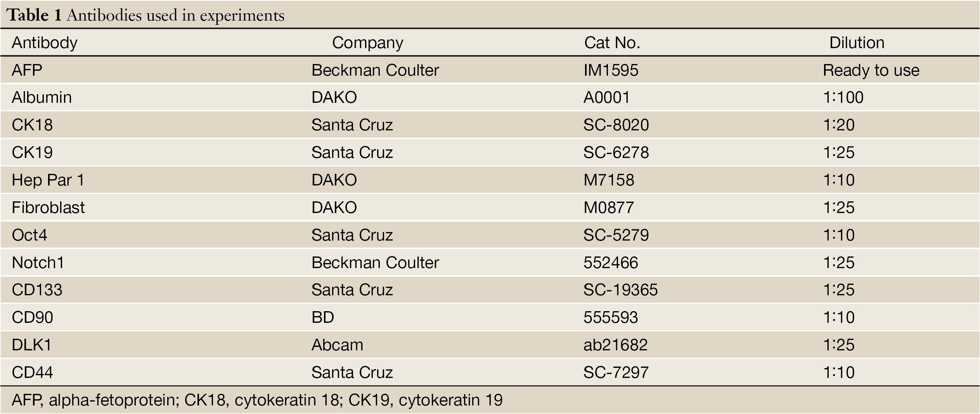Click the Abcam company cell

(337, 345)
